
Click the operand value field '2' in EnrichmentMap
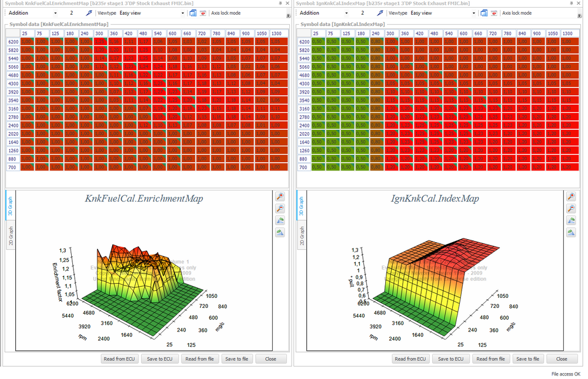pos(72,13)
